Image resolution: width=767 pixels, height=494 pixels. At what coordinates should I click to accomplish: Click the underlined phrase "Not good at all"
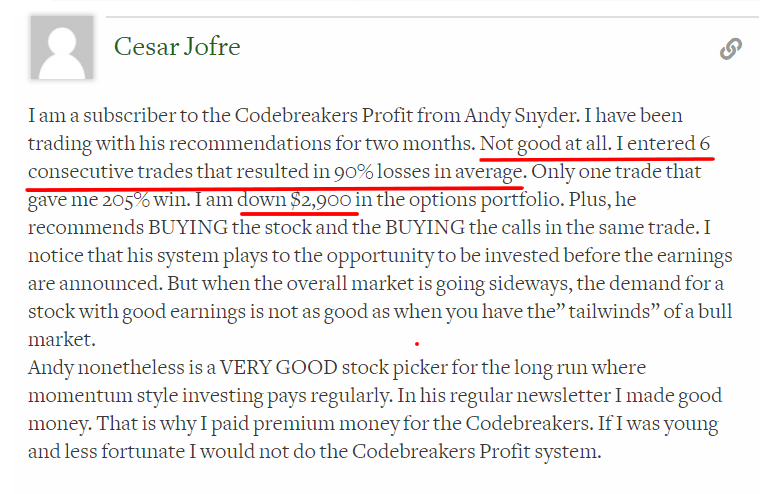pos(545,143)
